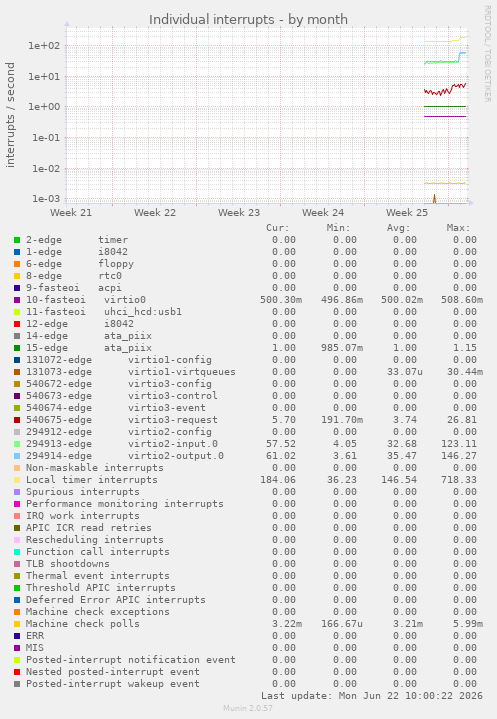The image size is (497, 719).
Task: Click the dark red swatch beside virtio3-request
Action: tap(17, 420)
